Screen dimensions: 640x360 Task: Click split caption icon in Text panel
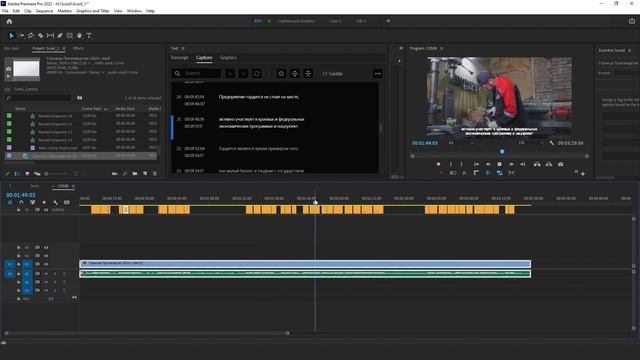point(295,73)
